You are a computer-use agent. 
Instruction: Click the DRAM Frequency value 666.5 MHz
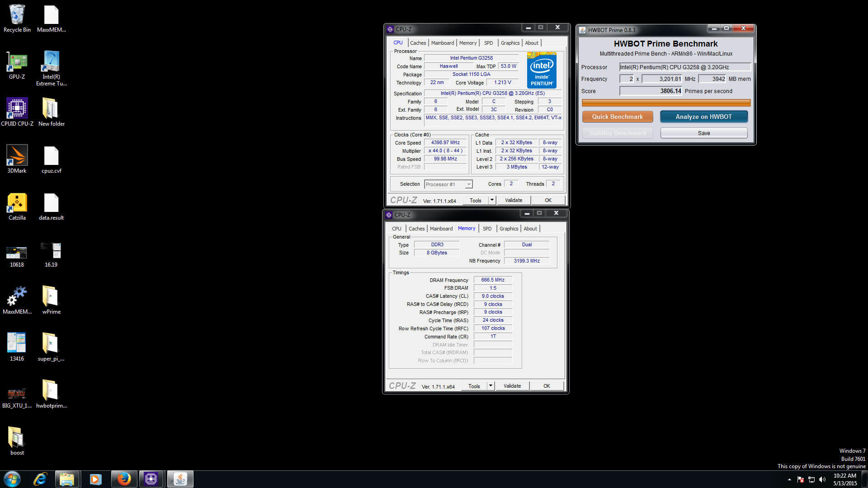click(493, 280)
